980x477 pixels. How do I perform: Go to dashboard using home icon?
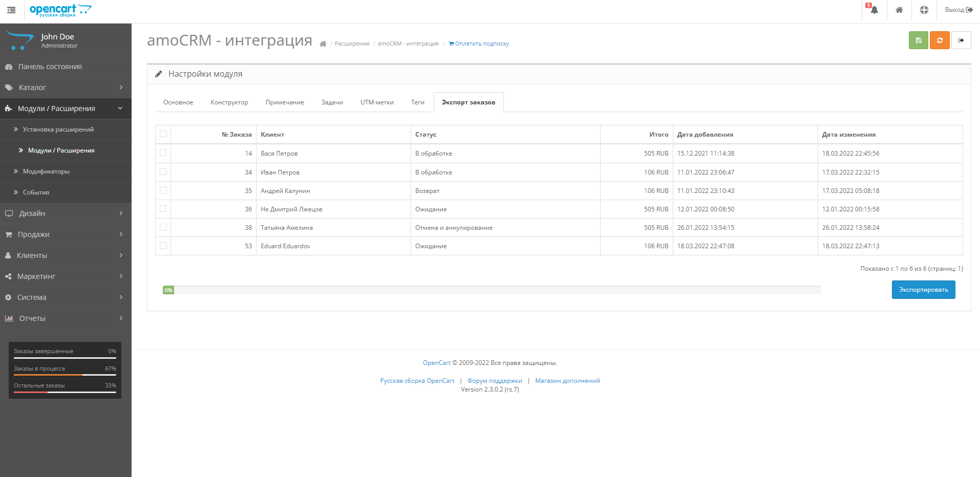899,10
